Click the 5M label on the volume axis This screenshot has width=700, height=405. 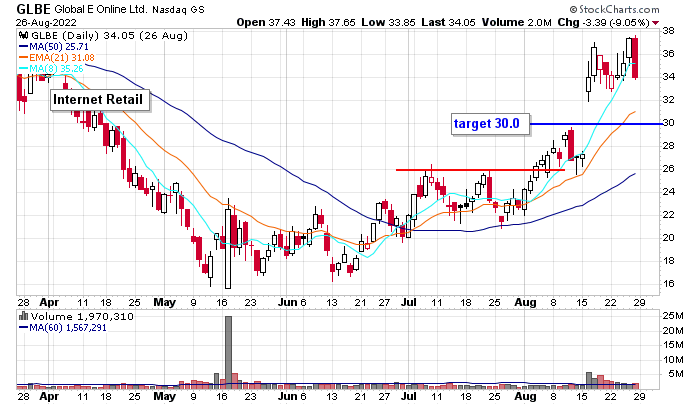676,374
